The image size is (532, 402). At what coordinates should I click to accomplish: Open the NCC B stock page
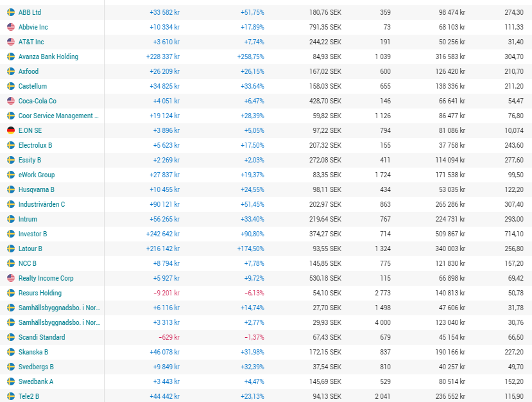27,263
